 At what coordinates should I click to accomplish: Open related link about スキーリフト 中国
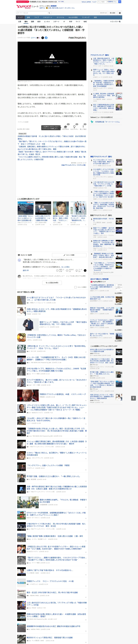coord(52,143)
